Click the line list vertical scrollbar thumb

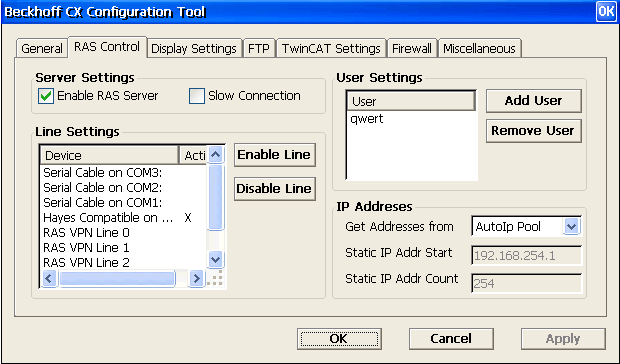[x=215, y=198]
